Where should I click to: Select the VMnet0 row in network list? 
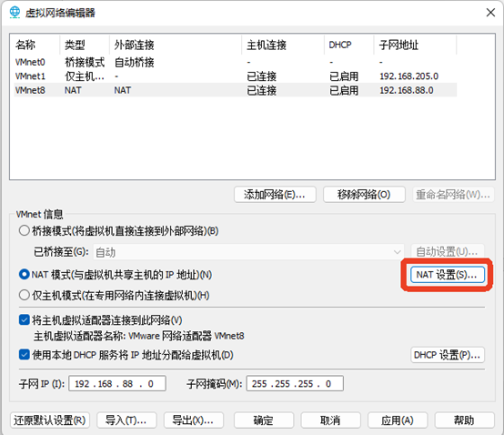coord(236,62)
